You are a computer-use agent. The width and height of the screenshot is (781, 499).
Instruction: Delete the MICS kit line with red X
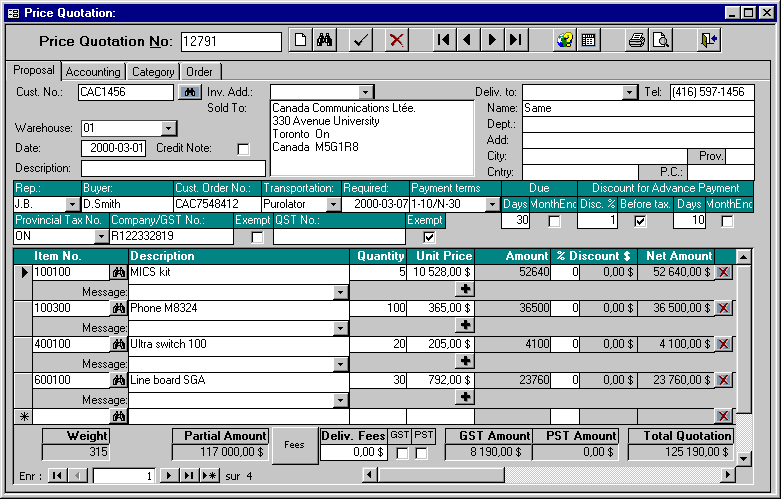pos(724,273)
